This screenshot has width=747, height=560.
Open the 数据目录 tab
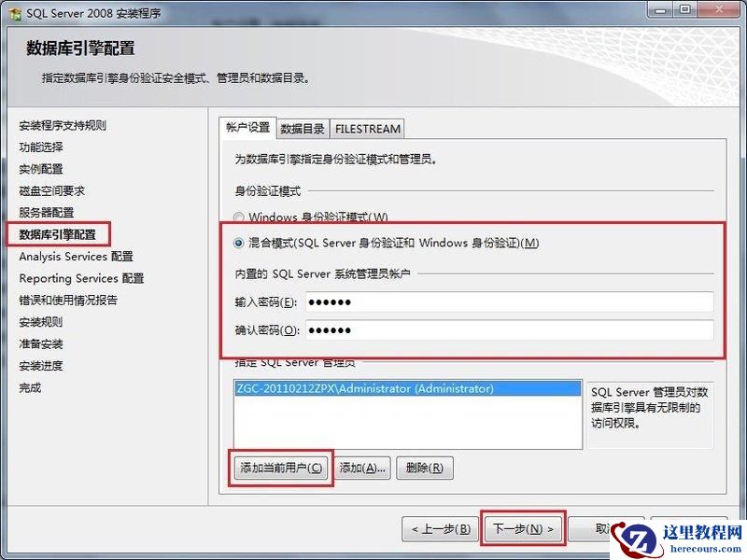point(303,129)
